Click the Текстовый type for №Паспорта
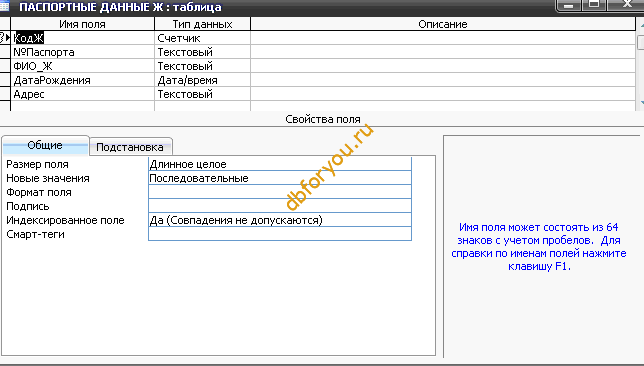The height and width of the screenshot is (366, 644). click(202, 52)
